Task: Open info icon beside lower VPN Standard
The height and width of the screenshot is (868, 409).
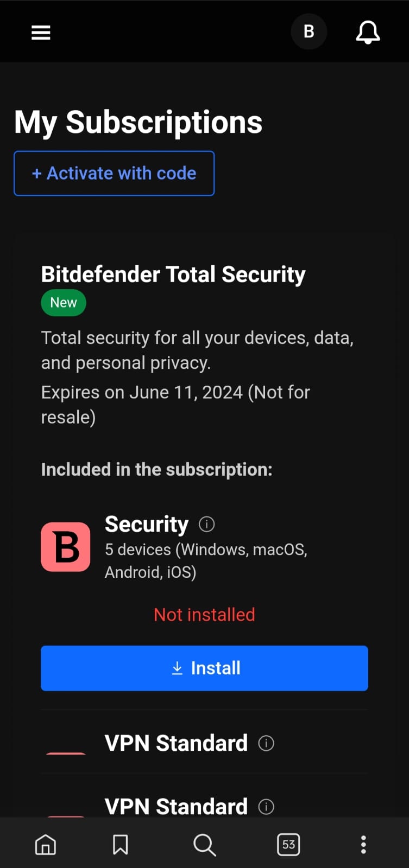Action: (x=266, y=807)
